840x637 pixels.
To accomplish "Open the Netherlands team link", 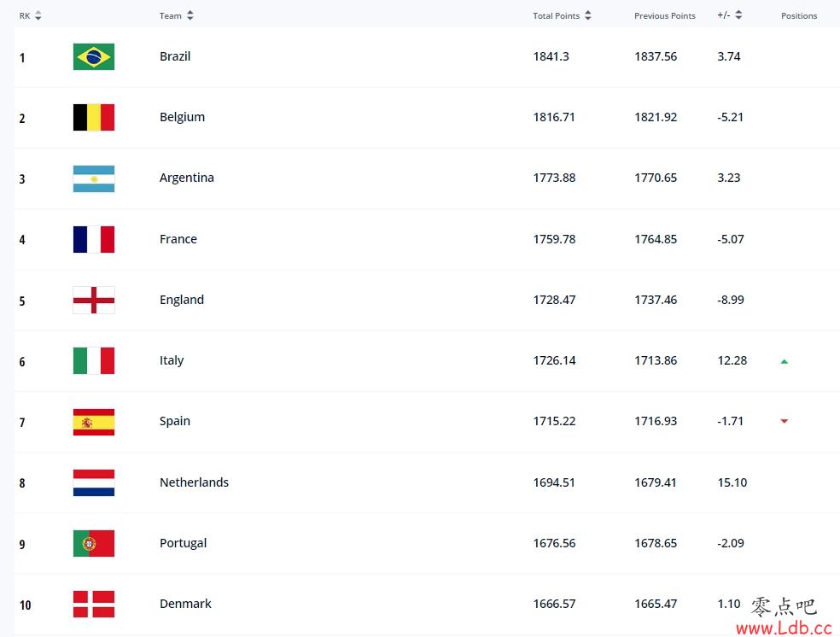I will 194,482.
